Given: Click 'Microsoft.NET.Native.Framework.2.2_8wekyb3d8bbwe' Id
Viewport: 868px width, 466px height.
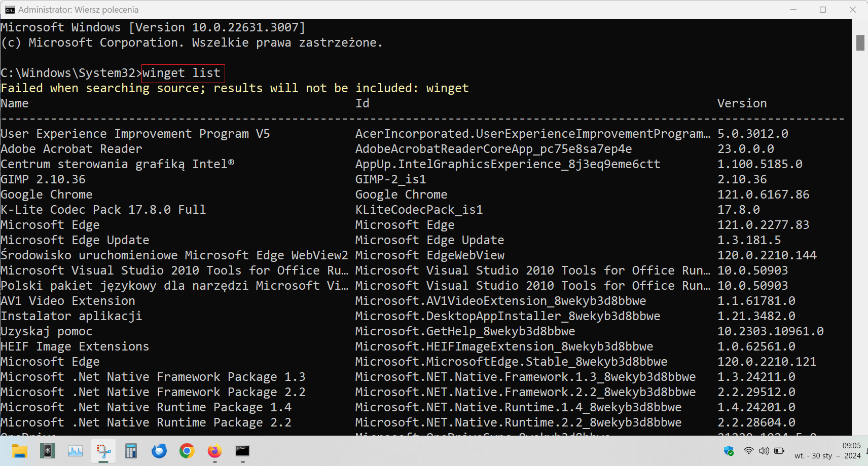Looking at the screenshot, I should tap(526, 392).
